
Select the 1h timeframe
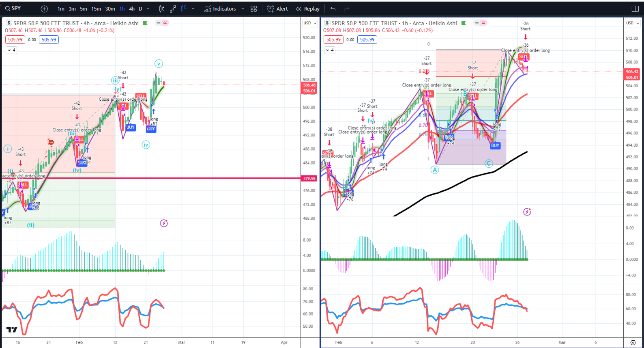122,9
